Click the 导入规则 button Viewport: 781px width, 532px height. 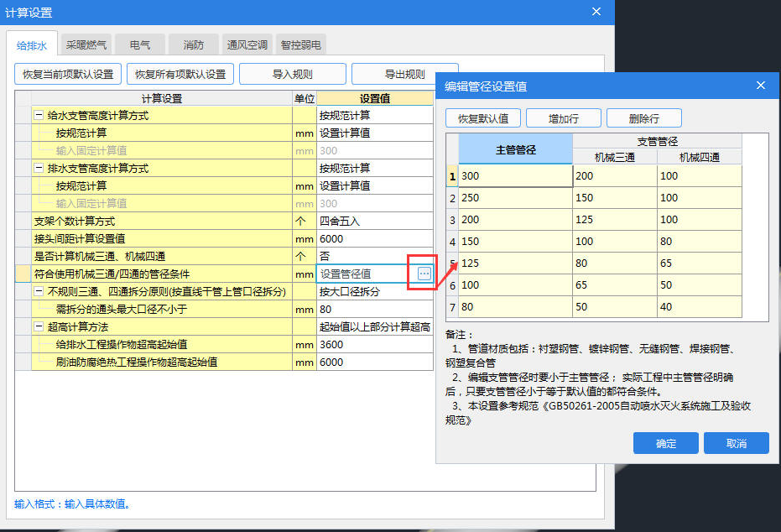[292, 74]
